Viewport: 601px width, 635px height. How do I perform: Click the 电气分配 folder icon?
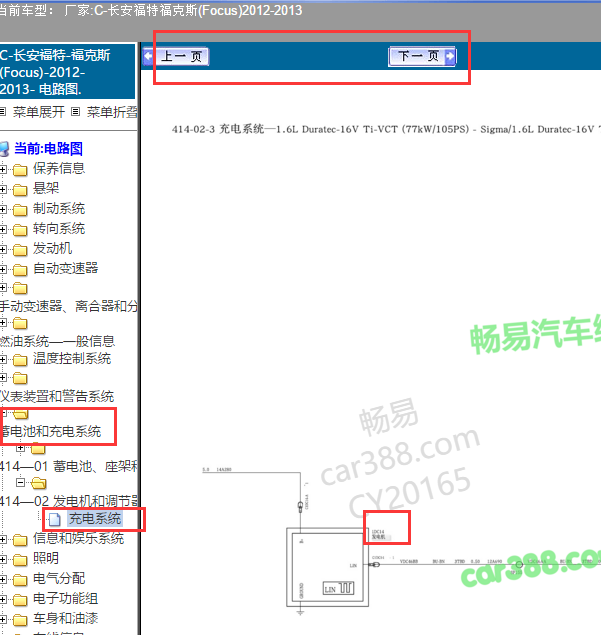click(x=20, y=580)
